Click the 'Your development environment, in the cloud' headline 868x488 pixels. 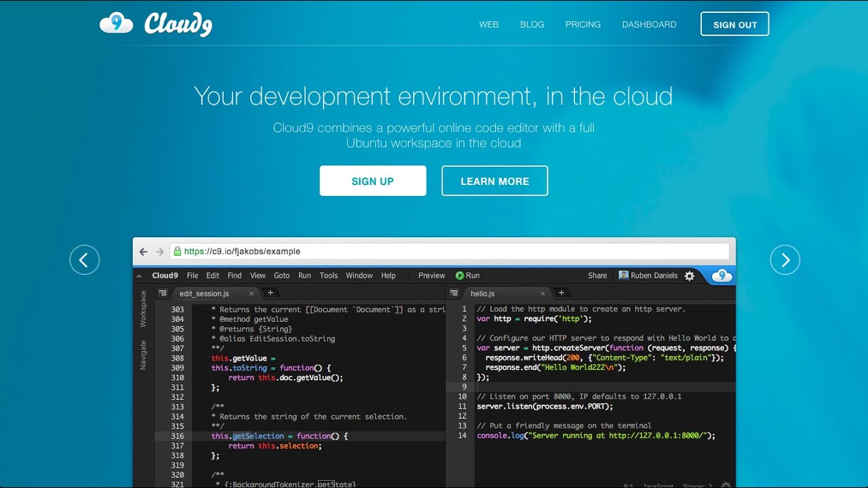[433, 96]
